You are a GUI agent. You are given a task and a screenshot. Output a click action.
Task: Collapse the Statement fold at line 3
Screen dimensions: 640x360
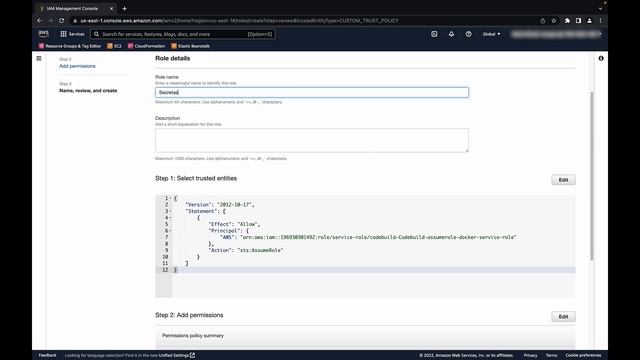coord(170,211)
